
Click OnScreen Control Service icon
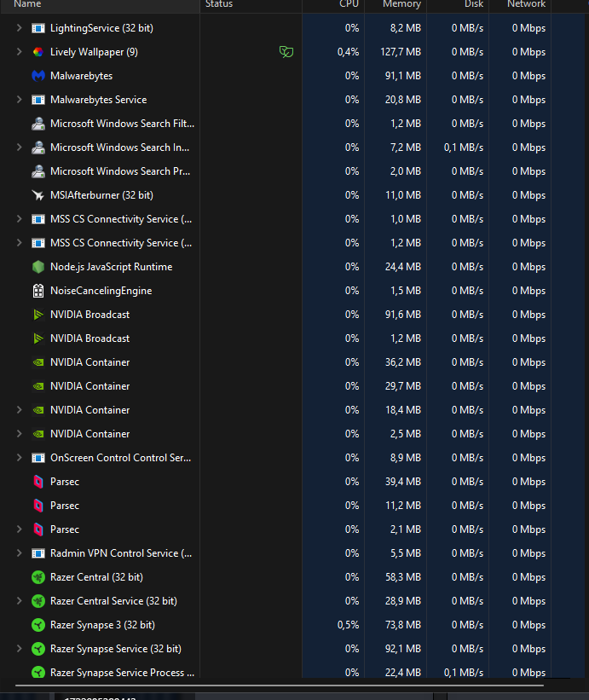[x=38, y=458]
